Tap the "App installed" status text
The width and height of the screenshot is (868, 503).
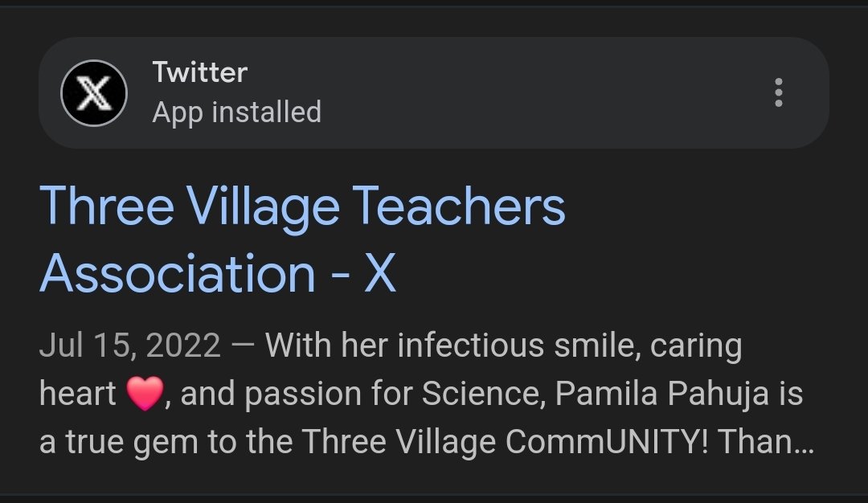point(236,112)
